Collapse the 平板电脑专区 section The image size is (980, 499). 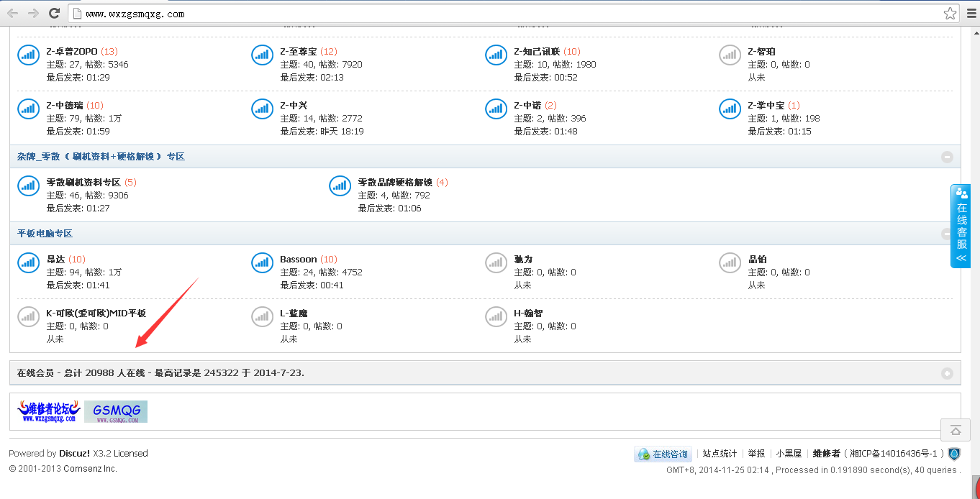pos(947,234)
